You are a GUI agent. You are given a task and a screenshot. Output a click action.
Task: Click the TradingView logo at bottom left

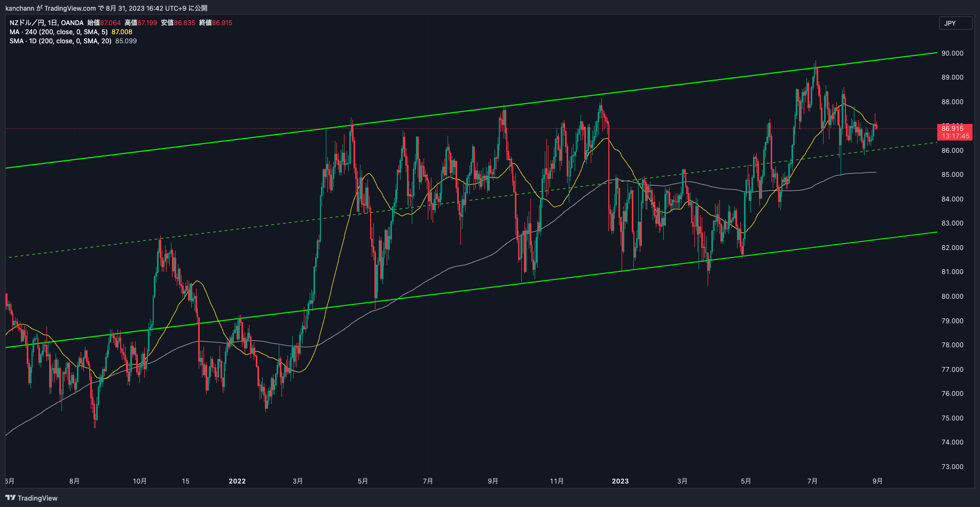coord(32,498)
